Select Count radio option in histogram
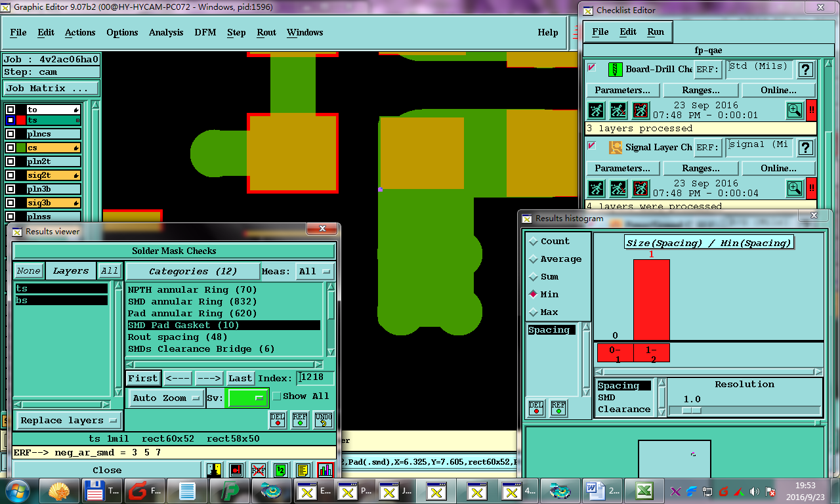Image resolution: width=840 pixels, height=504 pixels. [x=534, y=241]
